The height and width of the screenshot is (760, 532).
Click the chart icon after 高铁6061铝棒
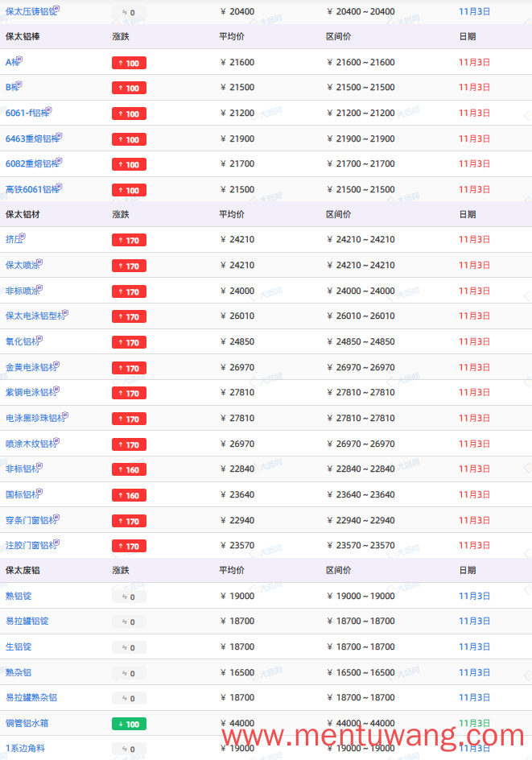click(x=59, y=187)
